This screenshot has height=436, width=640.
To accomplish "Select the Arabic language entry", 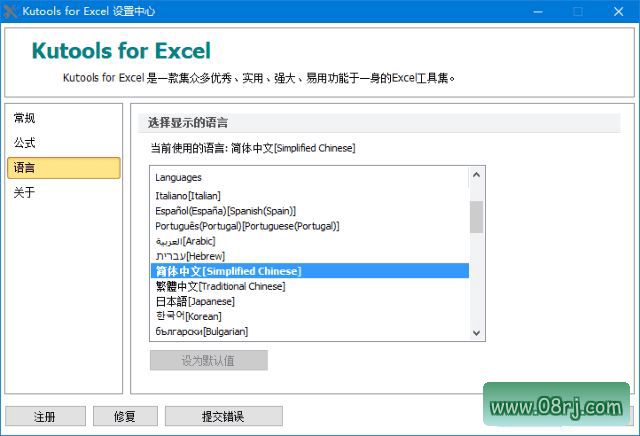I will pyautogui.click(x=185, y=241).
